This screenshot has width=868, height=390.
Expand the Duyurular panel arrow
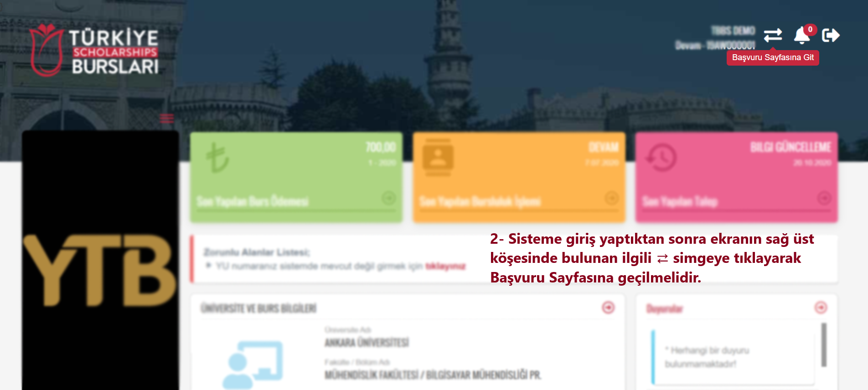point(821,308)
